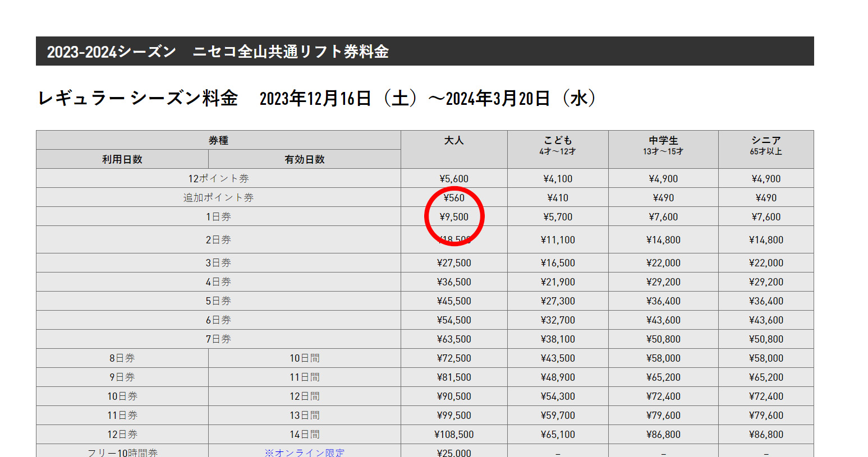Click the シニア 65才以上 column header

(766, 149)
